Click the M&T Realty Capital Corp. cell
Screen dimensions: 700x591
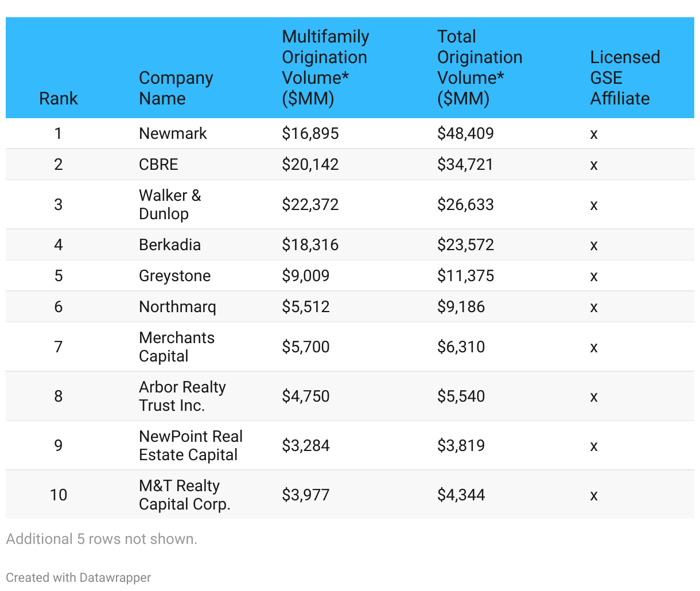pos(184,495)
